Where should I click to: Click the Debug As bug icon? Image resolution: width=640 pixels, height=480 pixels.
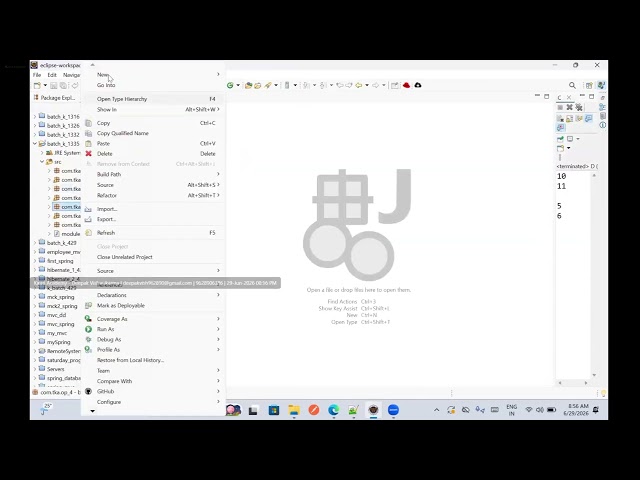[x=88, y=339]
